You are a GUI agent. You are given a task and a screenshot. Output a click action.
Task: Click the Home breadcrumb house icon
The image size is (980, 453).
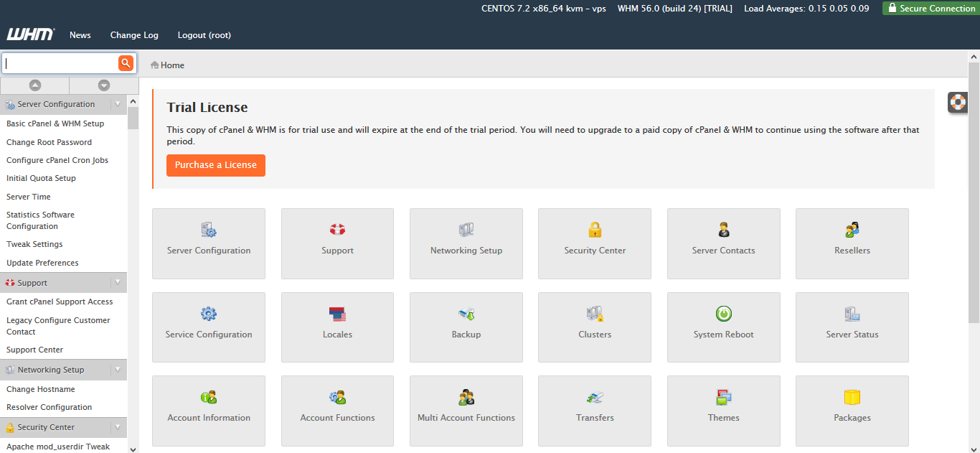(x=154, y=65)
